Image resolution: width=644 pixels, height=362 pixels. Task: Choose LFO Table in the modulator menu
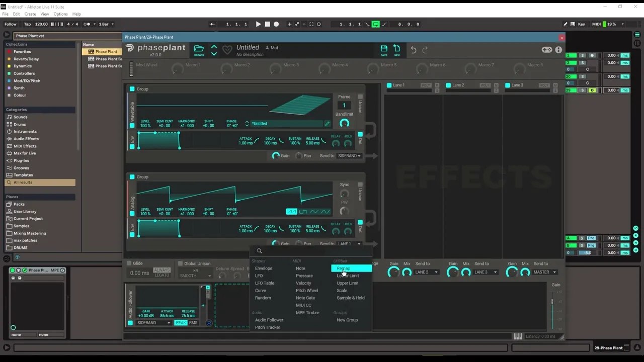265,283
